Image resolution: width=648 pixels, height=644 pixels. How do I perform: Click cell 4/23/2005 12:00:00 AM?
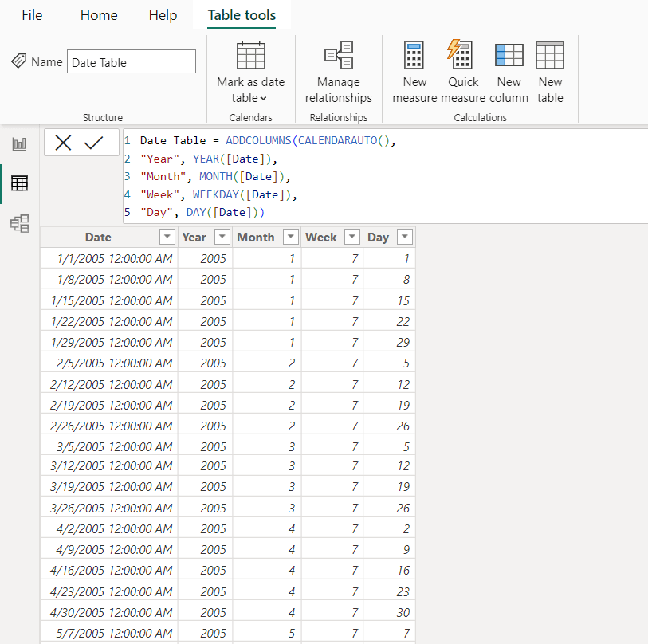coord(109,591)
